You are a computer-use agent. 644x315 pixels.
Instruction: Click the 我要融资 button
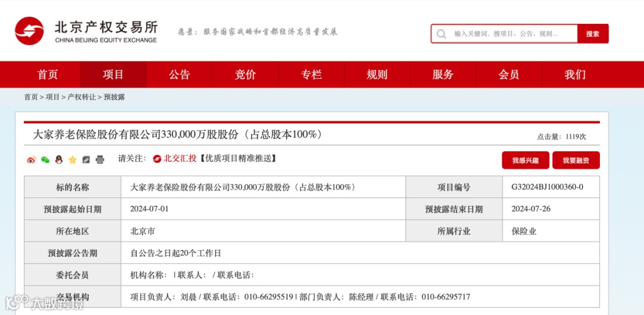576,160
